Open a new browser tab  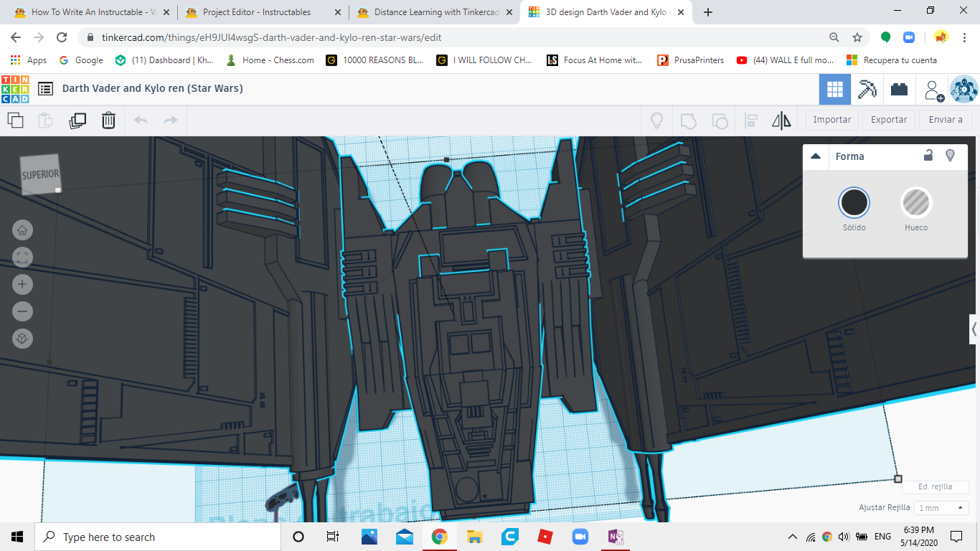point(708,12)
